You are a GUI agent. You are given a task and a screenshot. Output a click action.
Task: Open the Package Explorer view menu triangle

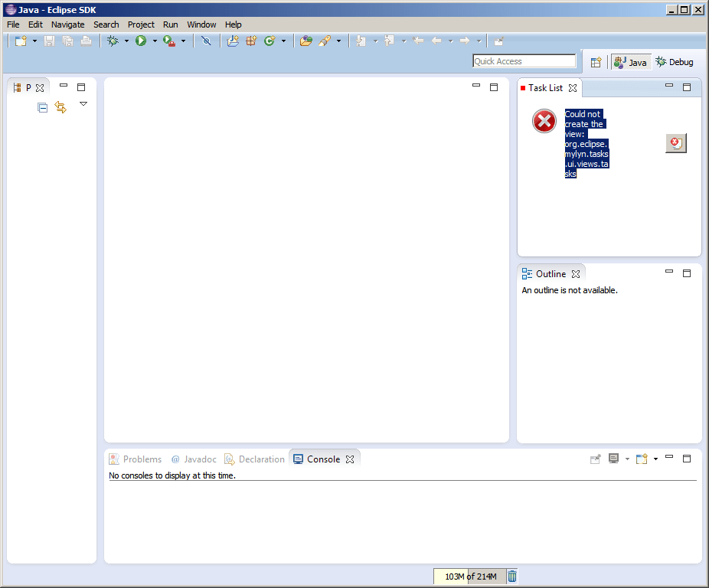click(x=83, y=104)
